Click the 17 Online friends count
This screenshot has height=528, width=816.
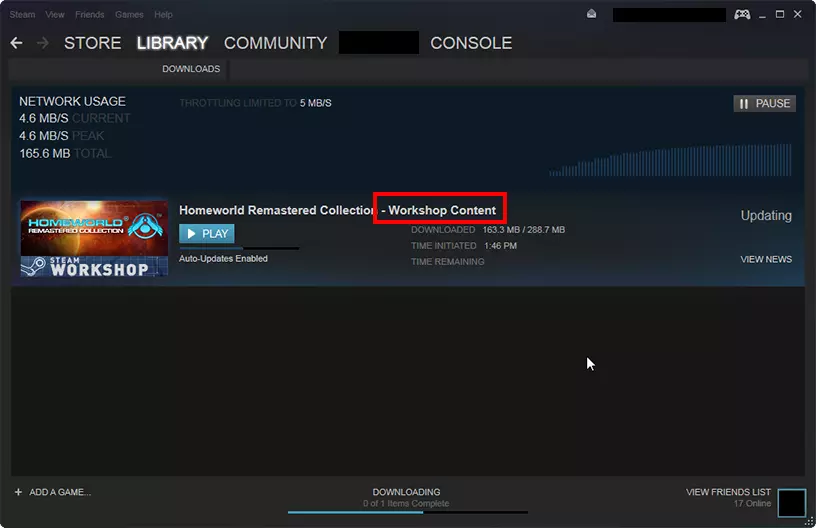click(x=753, y=504)
